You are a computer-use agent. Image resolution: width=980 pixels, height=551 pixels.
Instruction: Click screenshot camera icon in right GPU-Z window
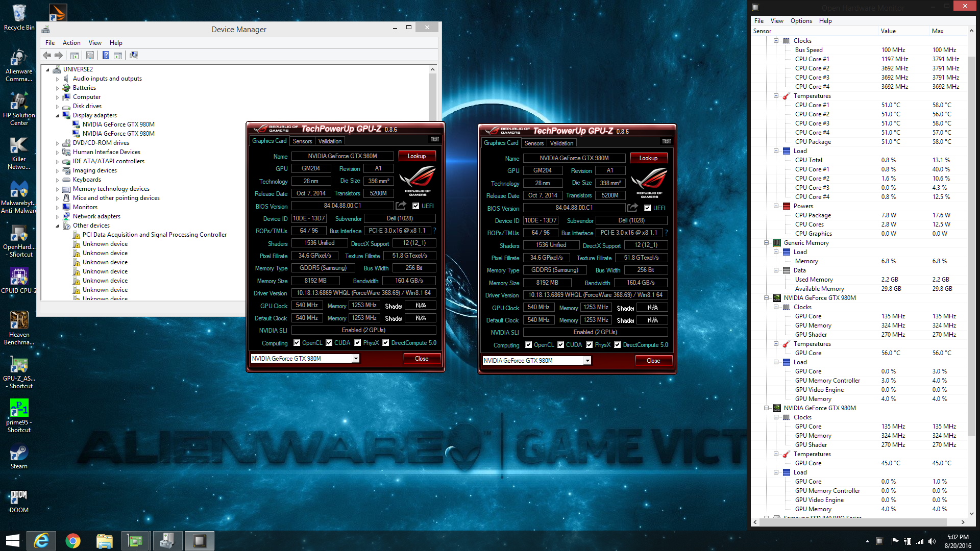click(x=667, y=141)
